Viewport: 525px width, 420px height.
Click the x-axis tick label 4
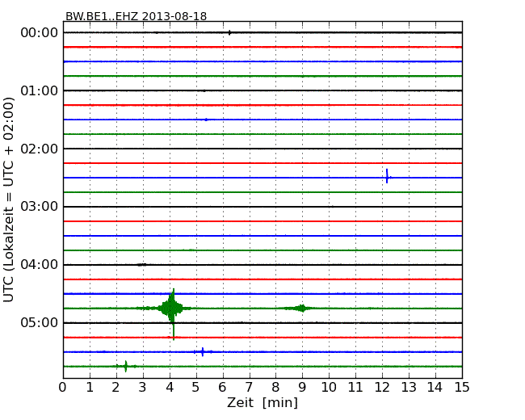point(170,388)
